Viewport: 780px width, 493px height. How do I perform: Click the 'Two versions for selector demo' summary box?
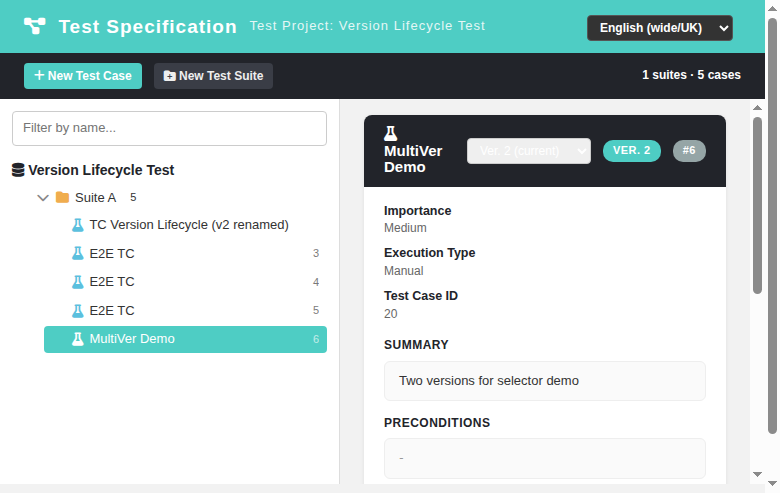[545, 381]
